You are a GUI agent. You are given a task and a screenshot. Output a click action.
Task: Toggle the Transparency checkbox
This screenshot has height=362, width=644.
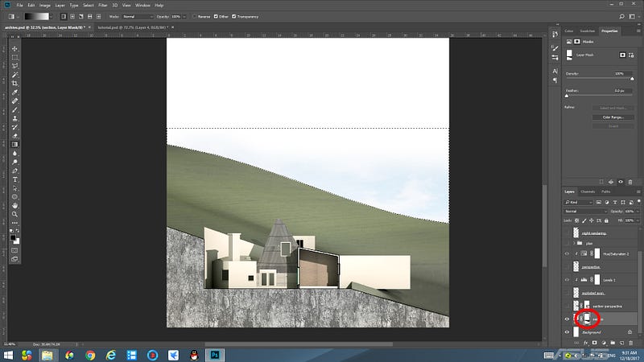click(234, 16)
